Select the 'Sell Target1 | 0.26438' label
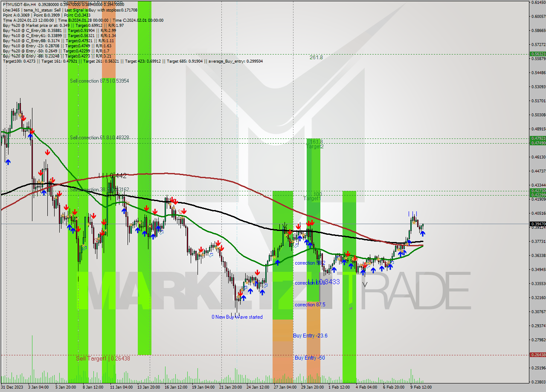The image size is (546, 392). coord(103,358)
